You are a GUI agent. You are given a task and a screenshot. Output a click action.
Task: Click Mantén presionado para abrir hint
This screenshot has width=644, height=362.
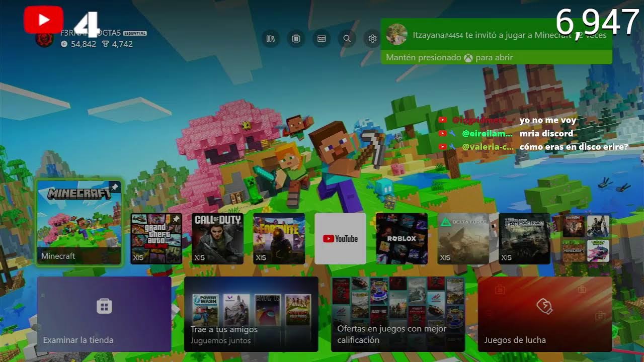449,57
